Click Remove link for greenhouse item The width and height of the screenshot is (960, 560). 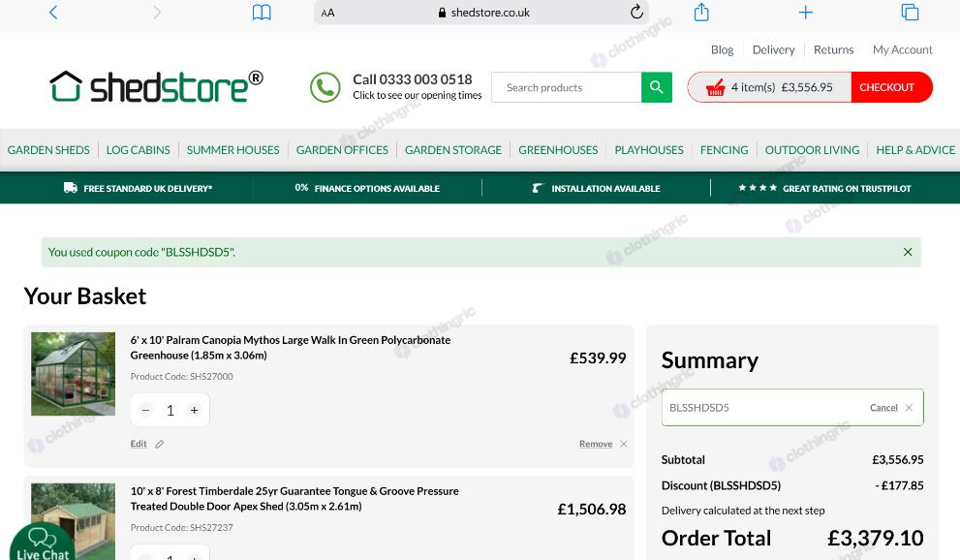[x=596, y=444]
